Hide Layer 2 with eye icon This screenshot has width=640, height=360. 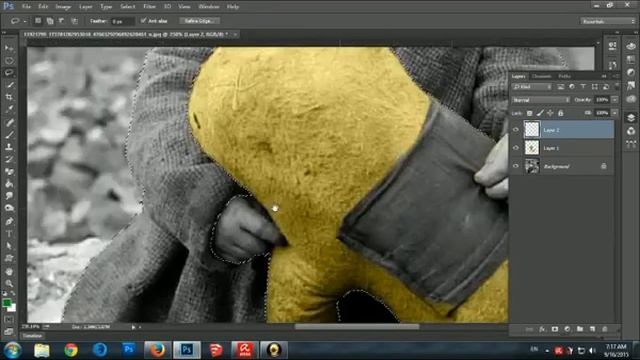click(516, 129)
